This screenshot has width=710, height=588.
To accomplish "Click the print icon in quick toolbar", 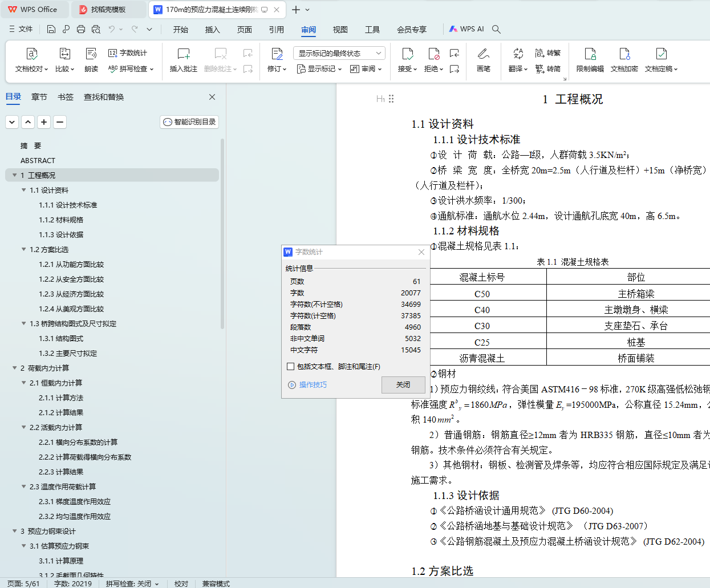I will point(81,29).
